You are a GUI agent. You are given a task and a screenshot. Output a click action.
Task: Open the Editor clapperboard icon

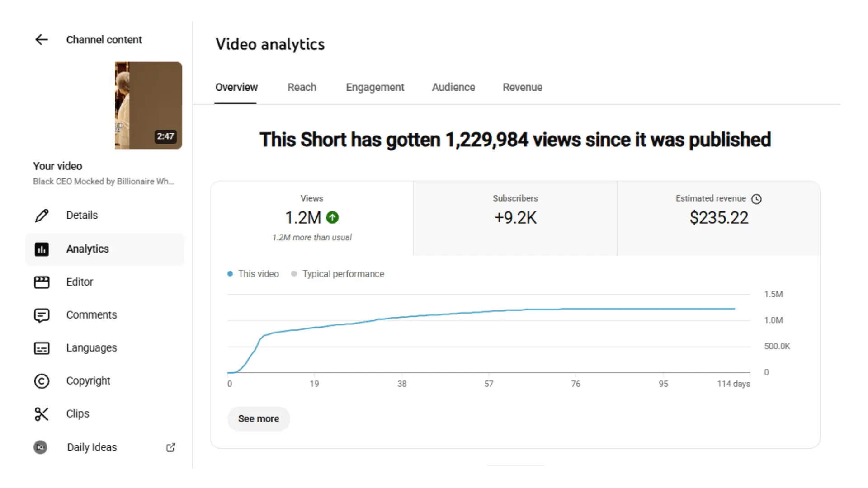coord(42,282)
